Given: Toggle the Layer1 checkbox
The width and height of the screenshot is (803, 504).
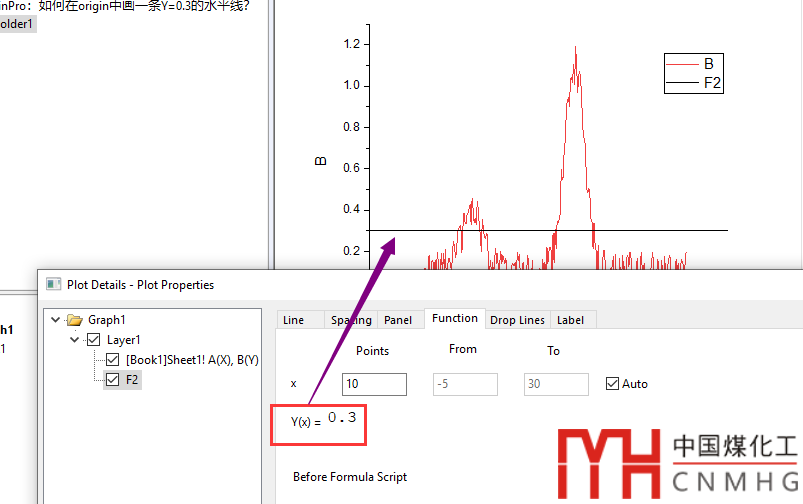Looking at the screenshot, I should 95,340.
